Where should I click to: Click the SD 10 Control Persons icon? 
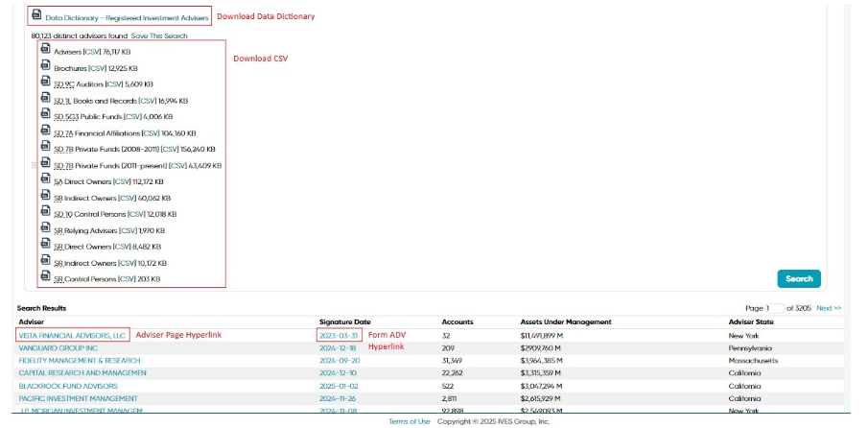[x=45, y=211]
